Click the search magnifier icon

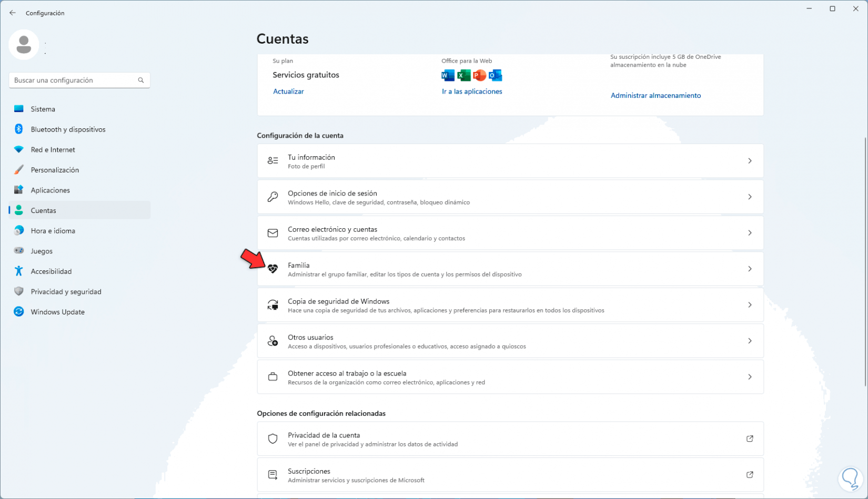tap(141, 80)
